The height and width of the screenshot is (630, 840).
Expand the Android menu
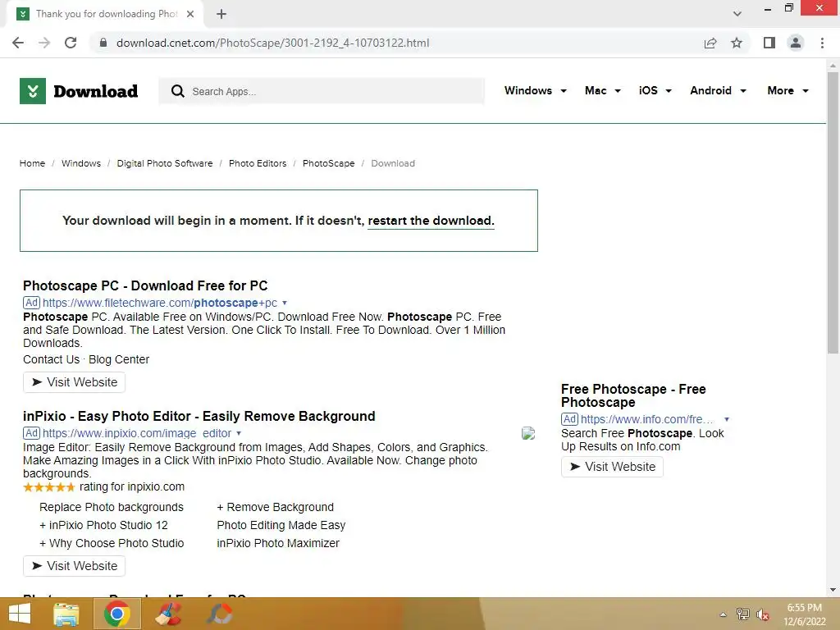coord(718,90)
